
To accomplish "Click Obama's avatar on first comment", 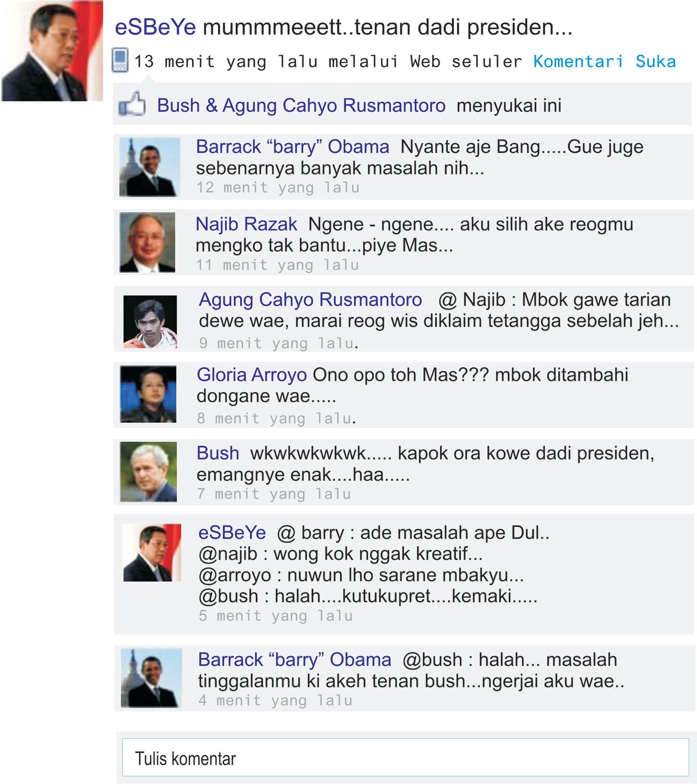I will [x=149, y=167].
